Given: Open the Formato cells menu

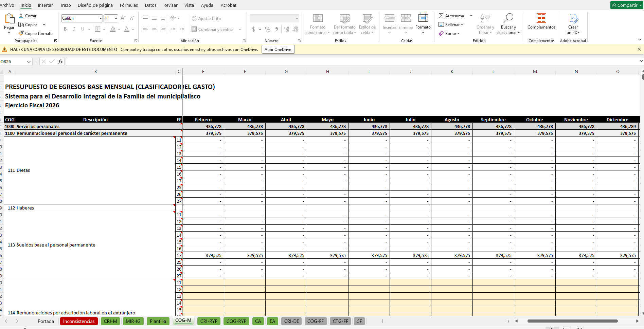Looking at the screenshot, I should (x=423, y=24).
